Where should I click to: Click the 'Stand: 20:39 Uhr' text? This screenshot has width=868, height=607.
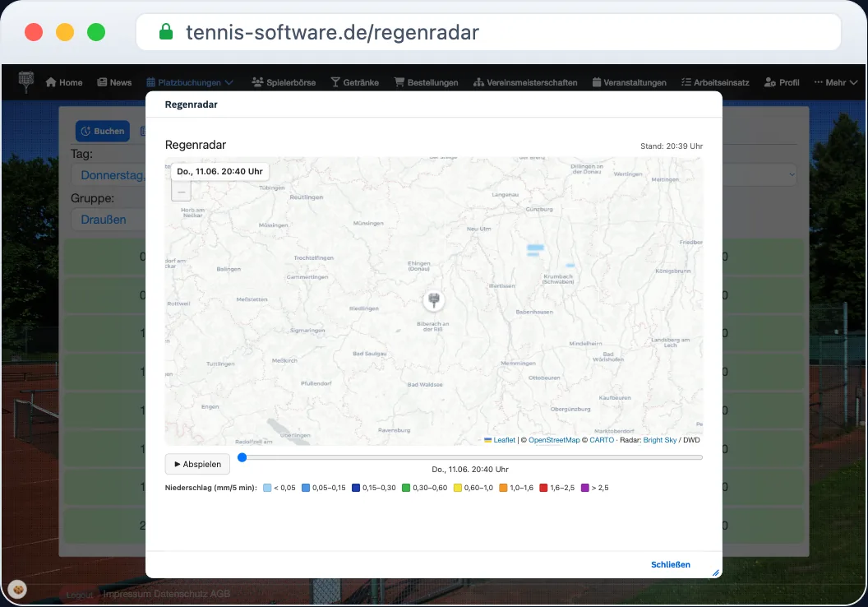(672, 146)
